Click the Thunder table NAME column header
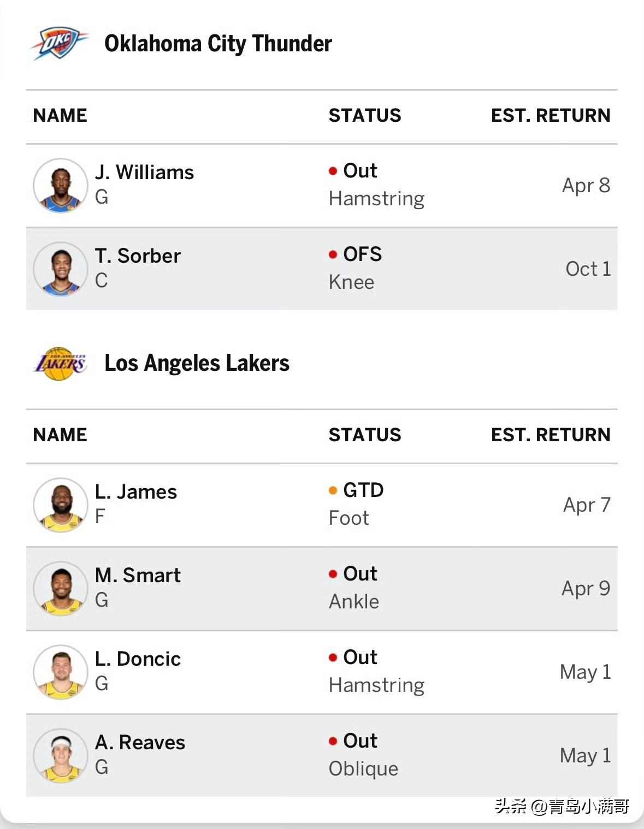 [x=60, y=115]
